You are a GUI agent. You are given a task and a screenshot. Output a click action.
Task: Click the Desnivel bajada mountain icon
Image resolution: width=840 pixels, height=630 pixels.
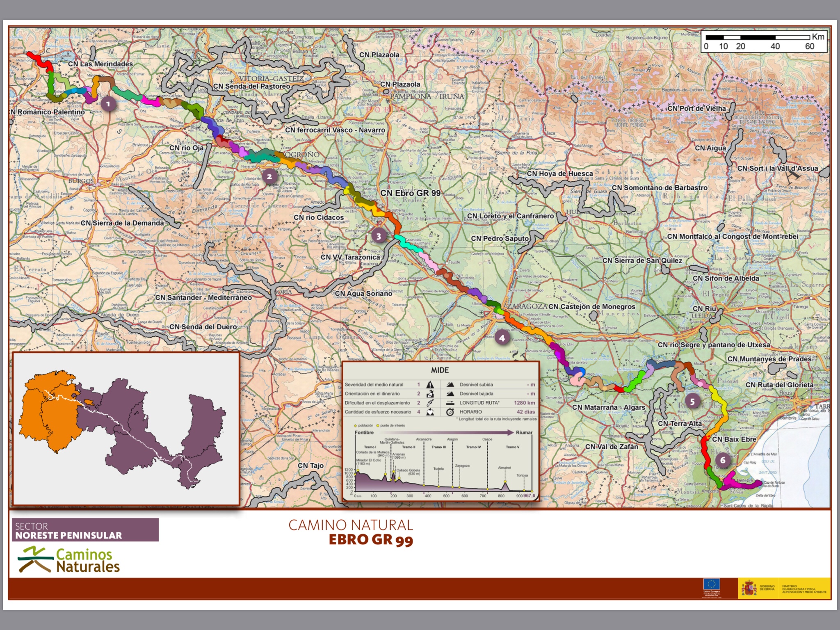450,394
